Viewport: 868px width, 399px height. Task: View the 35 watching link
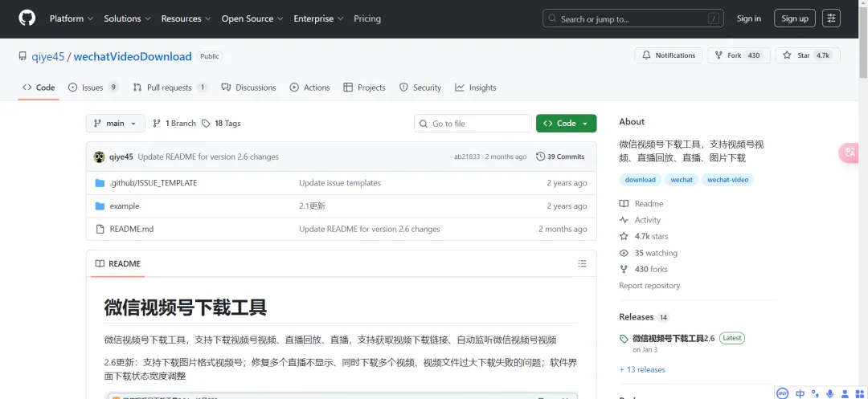point(649,253)
